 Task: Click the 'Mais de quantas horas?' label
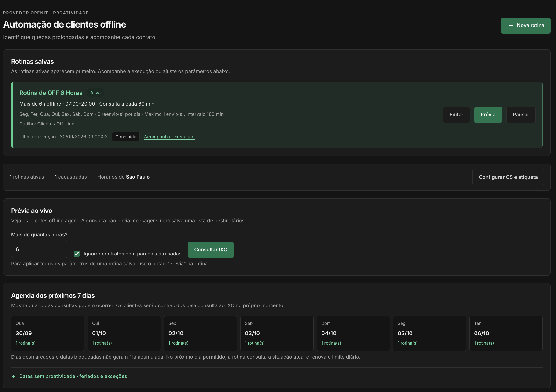[39, 235]
